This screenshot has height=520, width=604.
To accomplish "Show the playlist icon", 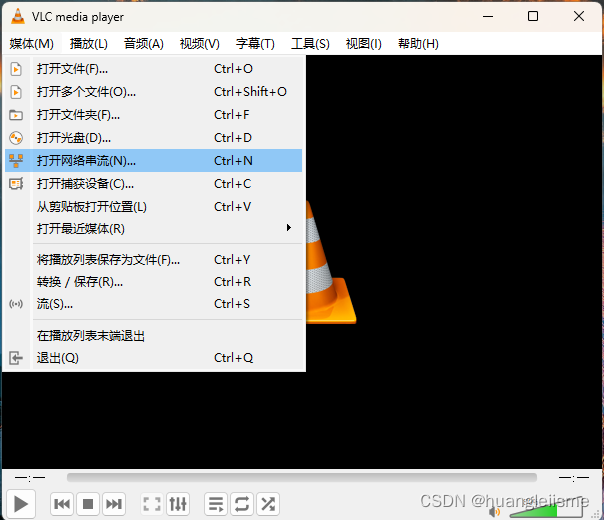I will [x=216, y=503].
